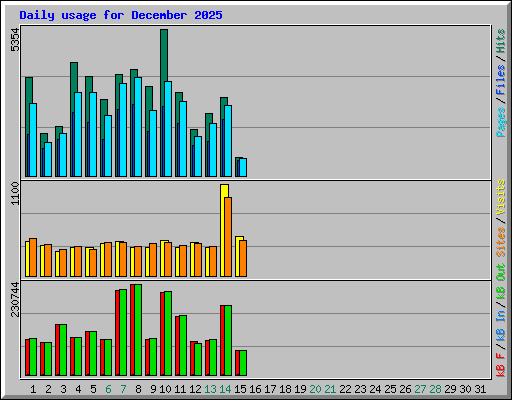Click day 31 on the date axis

480,389
